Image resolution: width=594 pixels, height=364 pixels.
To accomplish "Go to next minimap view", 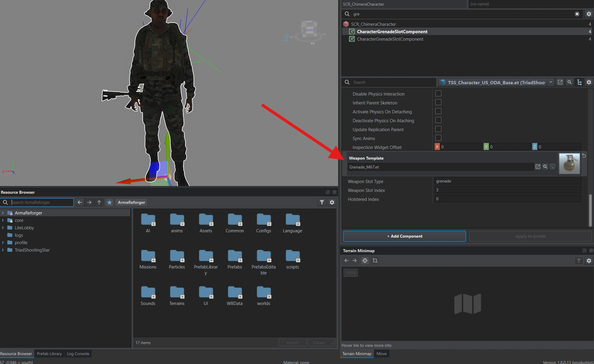I will click(x=355, y=260).
